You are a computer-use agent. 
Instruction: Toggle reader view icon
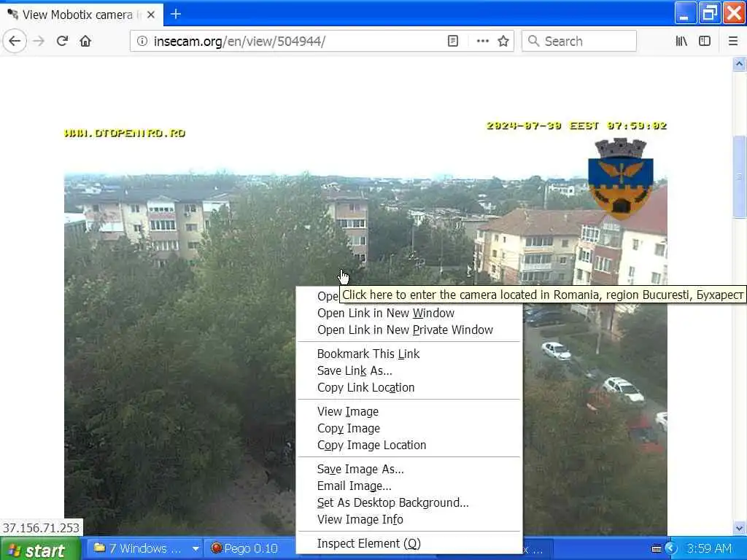[x=452, y=41]
